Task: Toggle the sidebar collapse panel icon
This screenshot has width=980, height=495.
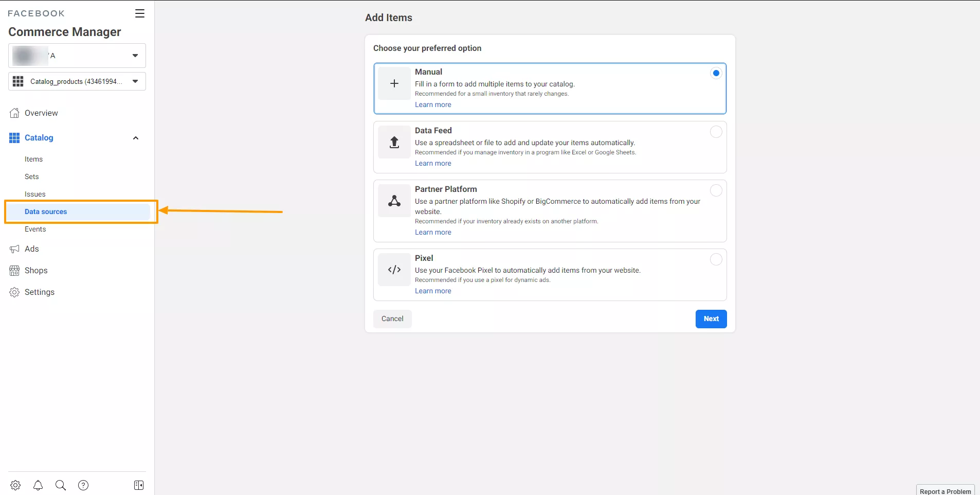Action: [139, 485]
